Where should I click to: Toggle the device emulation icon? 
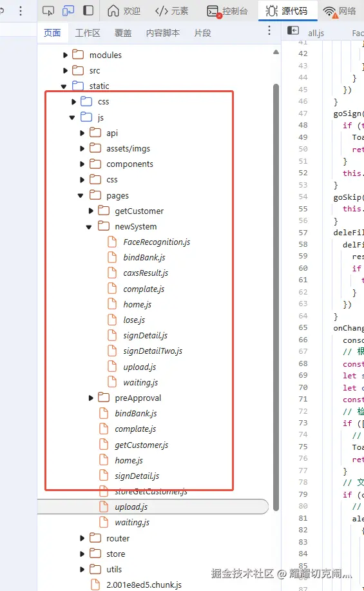(x=68, y=10)
